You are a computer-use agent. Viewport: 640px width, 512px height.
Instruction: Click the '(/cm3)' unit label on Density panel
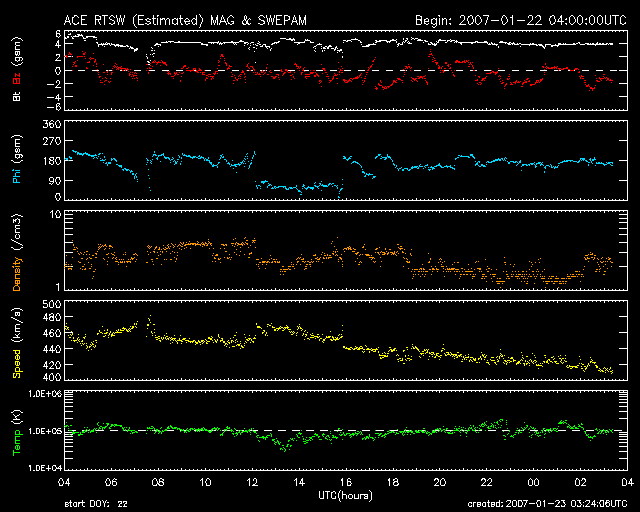click(x=18, y=233)
